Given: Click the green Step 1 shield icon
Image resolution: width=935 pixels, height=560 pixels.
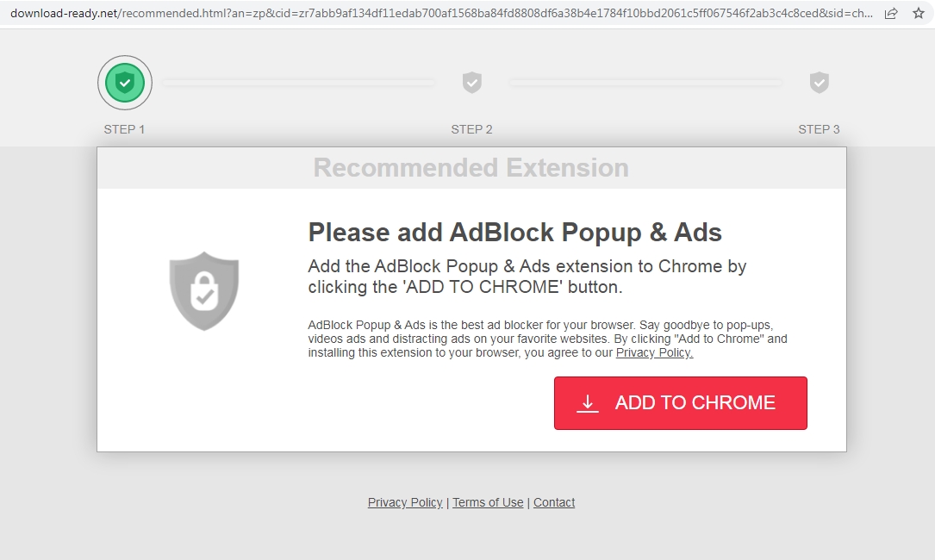Looking at the screenshot, I should 125,83.
